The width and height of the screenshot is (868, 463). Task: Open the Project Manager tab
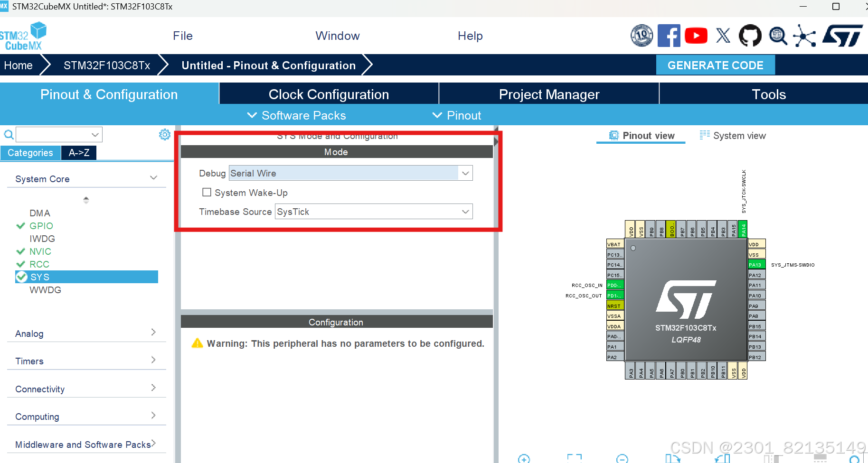(x=549, y=94)
